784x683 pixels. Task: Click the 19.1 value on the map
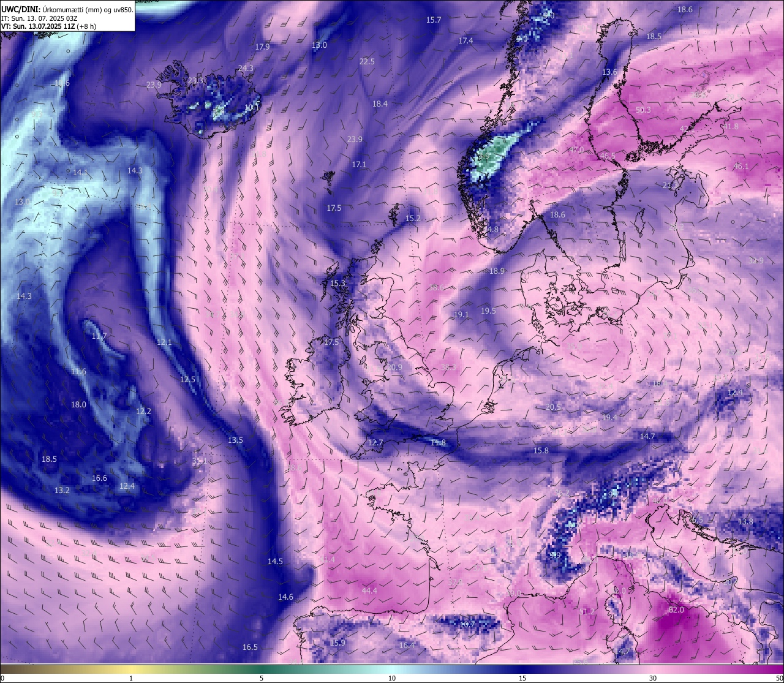pos(461,315)
